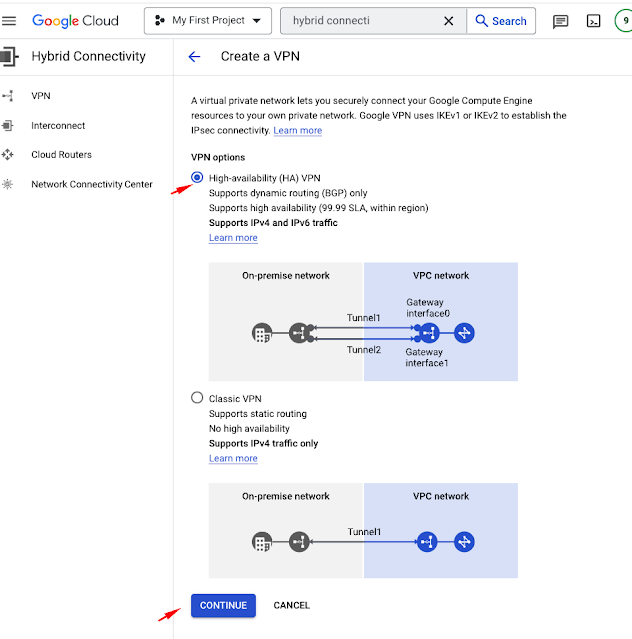
Task: Click Supports dynamic routing (BGP) only text
Action: pyautogui.click(x=288, y=193)
